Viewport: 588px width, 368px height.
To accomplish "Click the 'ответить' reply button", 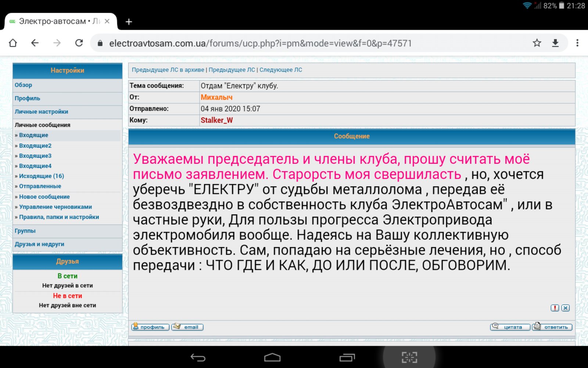I will 552,327.
